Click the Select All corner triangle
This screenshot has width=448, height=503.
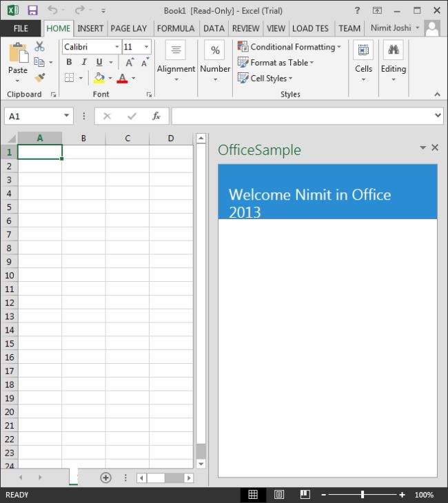click(x=12, y=138)
